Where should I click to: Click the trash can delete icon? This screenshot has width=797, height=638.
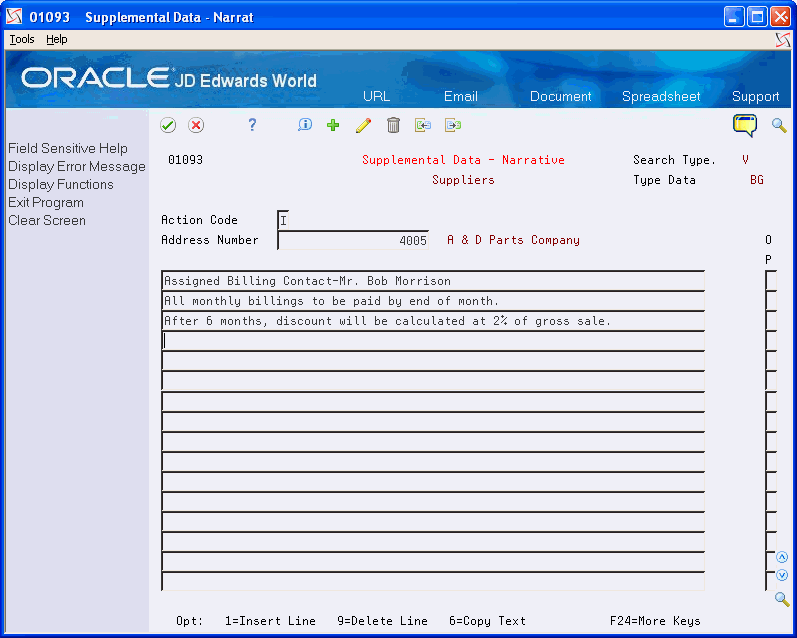tap(393, 125)
